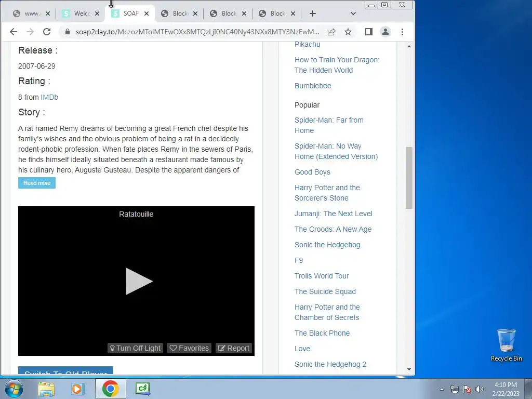Screen dimensions: 532x399
Task: Click the page scrollbar thumb
Action: (409, 178)
